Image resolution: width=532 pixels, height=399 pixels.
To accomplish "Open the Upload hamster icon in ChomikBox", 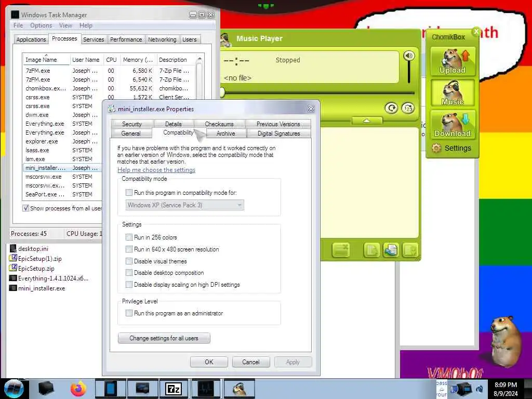I will 453,61.
